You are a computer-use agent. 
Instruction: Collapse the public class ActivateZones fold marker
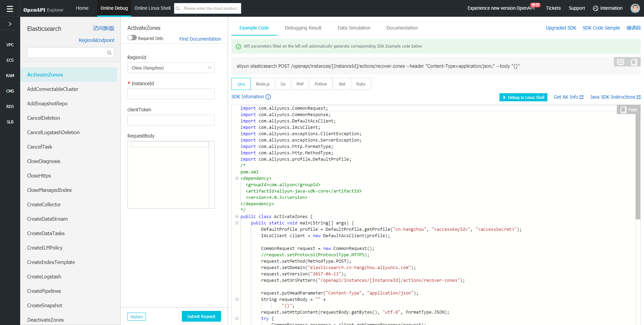[x=237, y=217]
